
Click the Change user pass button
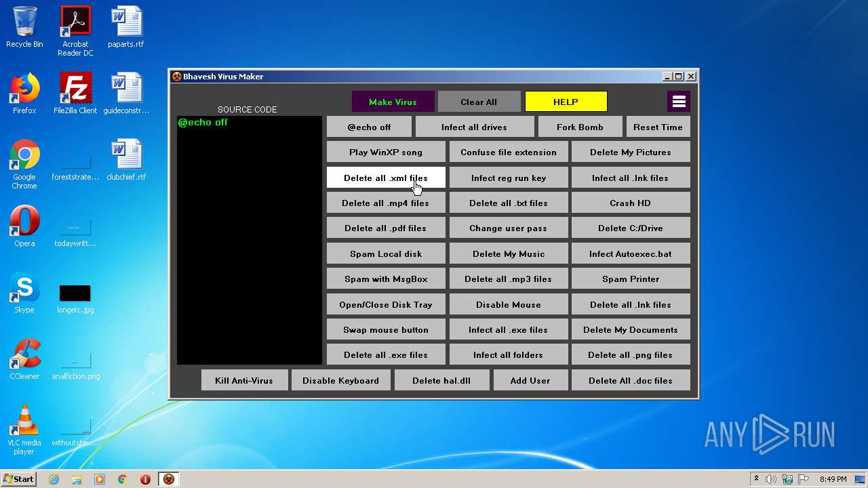508,228
